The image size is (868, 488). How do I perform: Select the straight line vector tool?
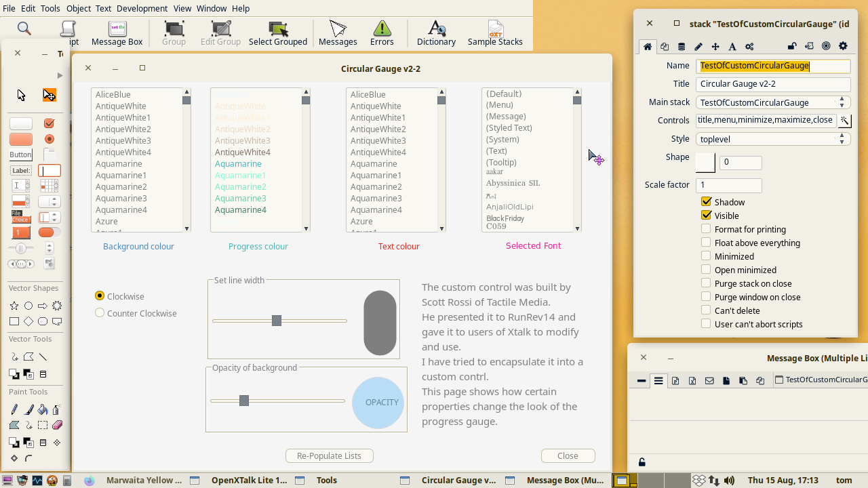(x=43, y=357)
